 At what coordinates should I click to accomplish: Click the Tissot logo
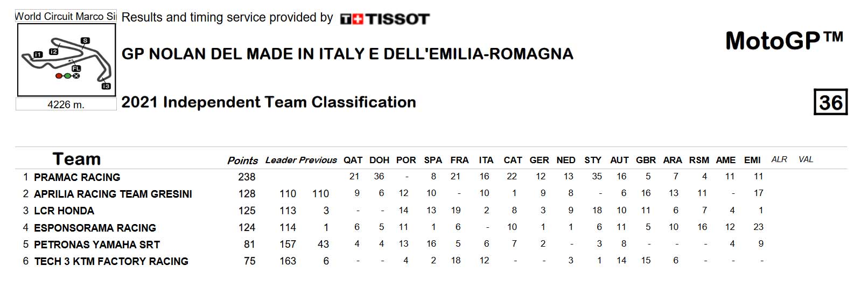[384, 19]
